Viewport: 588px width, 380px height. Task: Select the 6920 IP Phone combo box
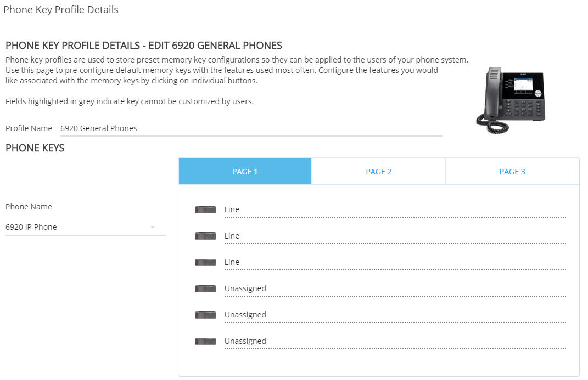click(86, 227)
